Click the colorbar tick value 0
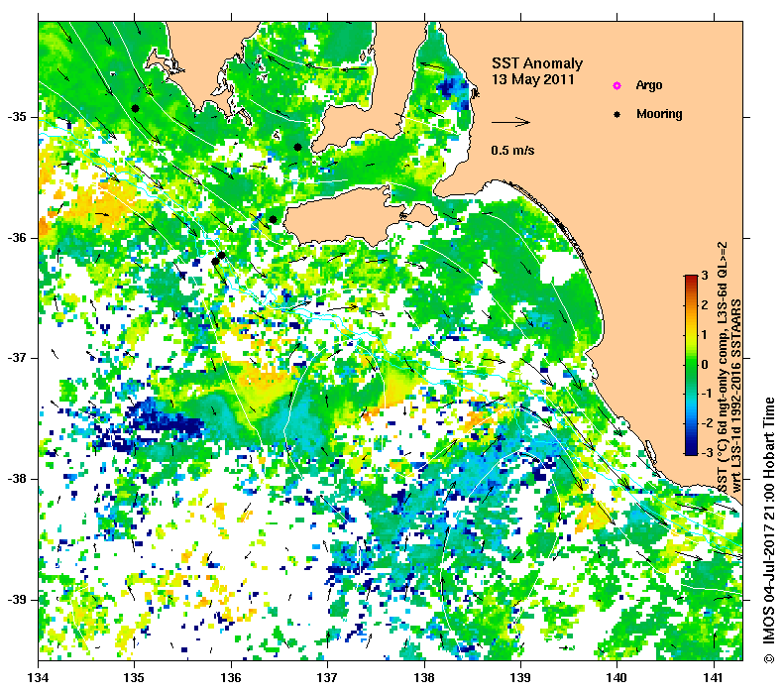Image resolution: width=784 pixels, height=694 pixels. (705, 364)
